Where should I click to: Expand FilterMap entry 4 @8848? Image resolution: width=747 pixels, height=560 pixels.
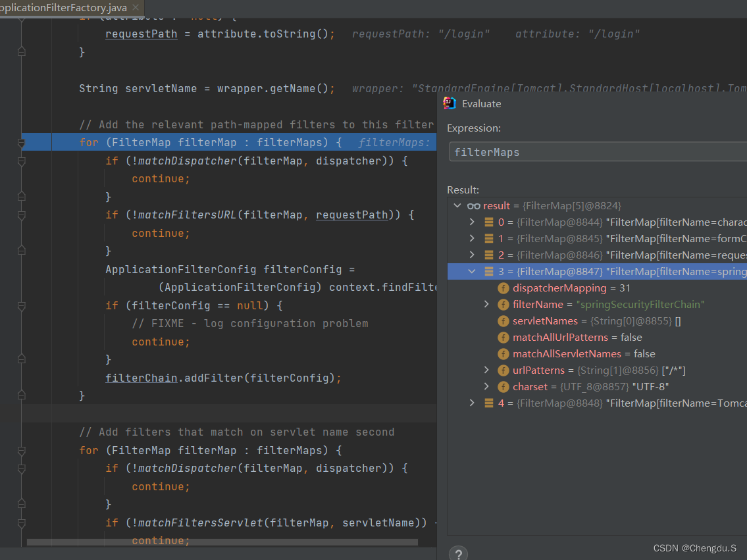pyautogui.click(x=472, y=403)
